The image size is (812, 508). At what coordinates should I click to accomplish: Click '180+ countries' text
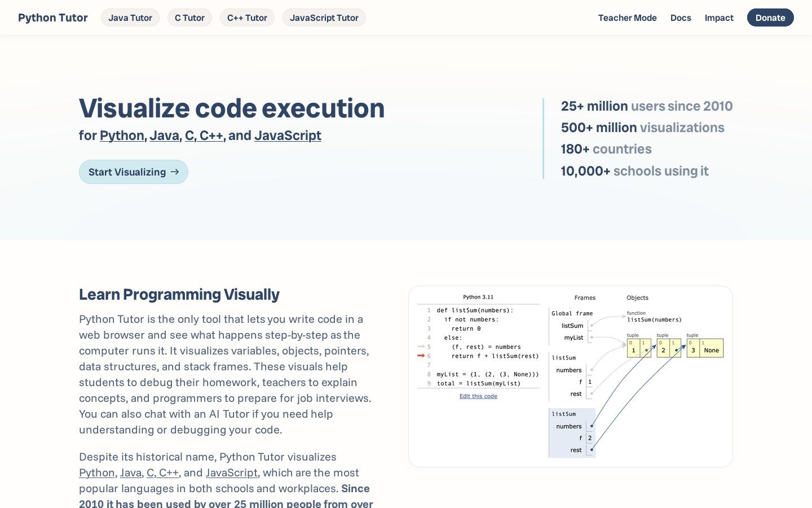[606, 149]
